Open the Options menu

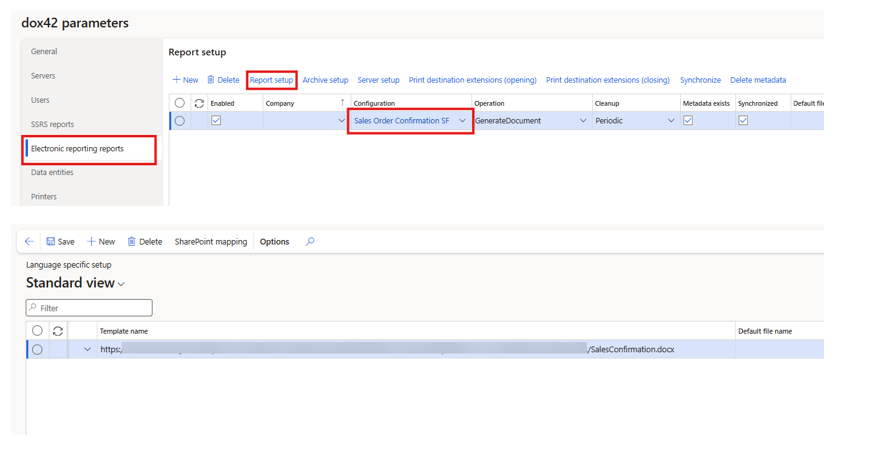click(x=275, y=241)
